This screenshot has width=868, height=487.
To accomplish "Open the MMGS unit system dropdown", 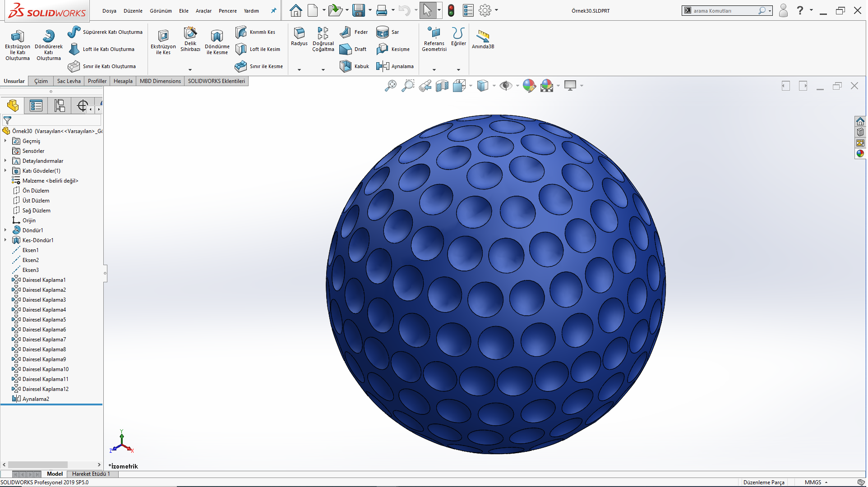I will [x=816, y=482].
